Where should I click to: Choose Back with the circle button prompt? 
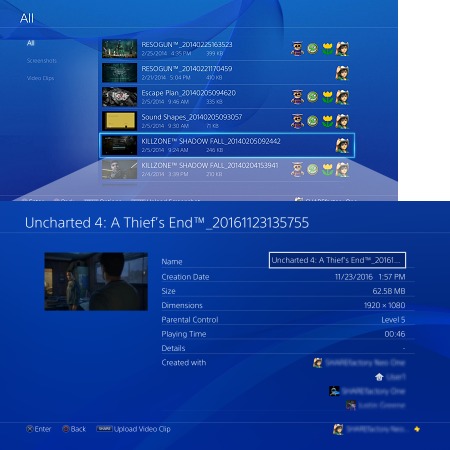click(74, 429)
